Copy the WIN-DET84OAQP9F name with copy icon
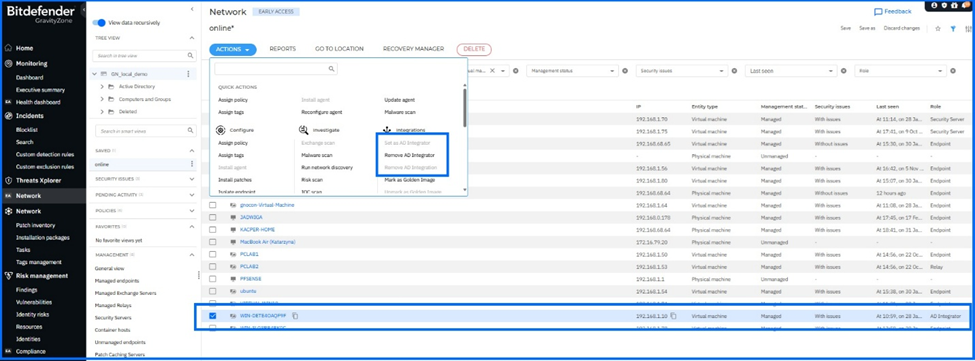 click(x=295, y=316)
